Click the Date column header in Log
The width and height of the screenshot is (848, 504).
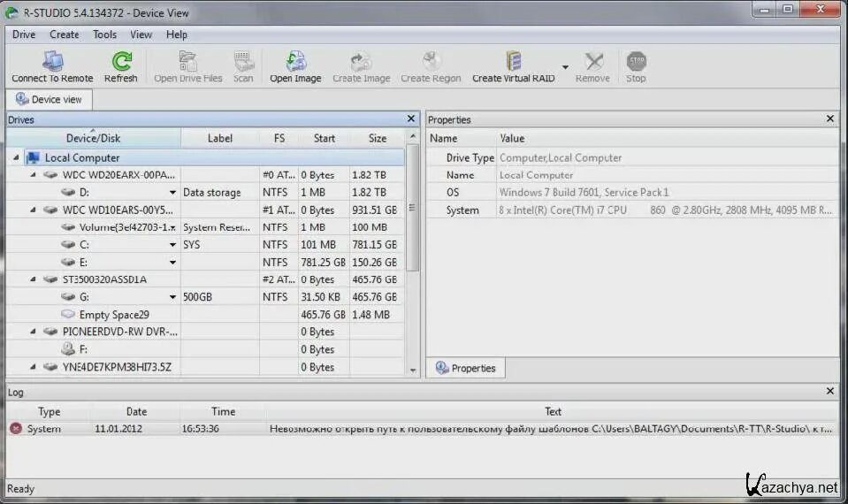pos(136,411)
